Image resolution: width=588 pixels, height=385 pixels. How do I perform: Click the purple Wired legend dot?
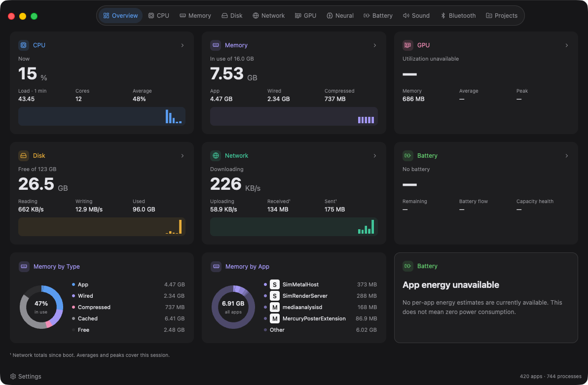(73, 296)
